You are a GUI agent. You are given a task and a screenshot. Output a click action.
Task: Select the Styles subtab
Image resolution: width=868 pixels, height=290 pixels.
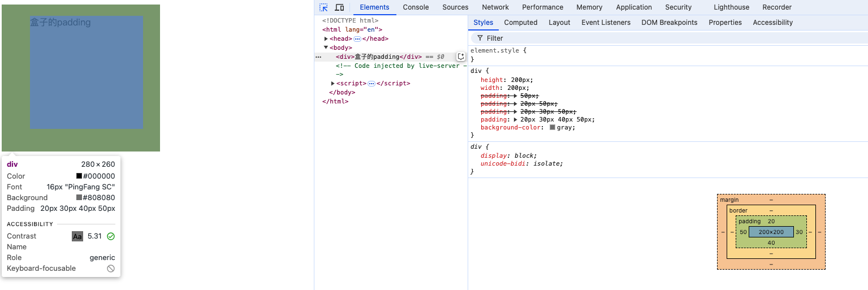483,23
